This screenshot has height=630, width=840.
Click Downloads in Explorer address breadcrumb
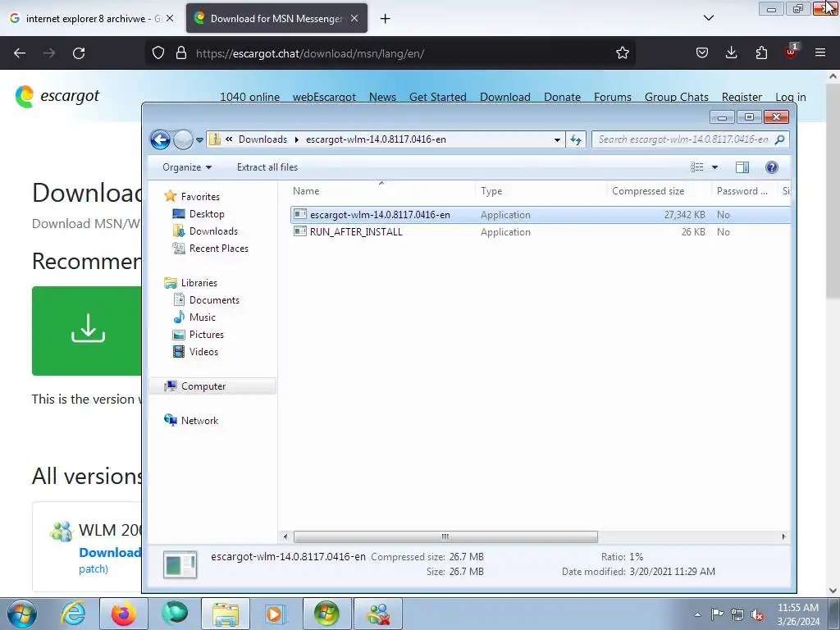pyautogui.click(x=262, y=139)
